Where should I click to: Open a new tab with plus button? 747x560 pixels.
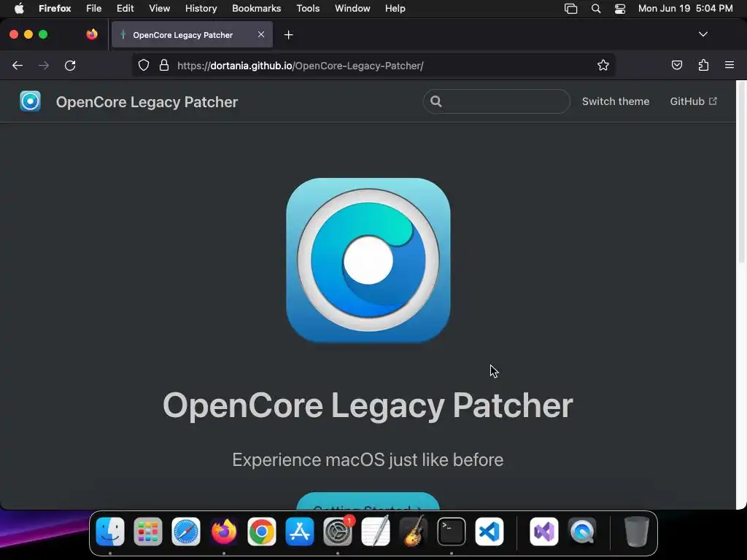coord(288,35)
